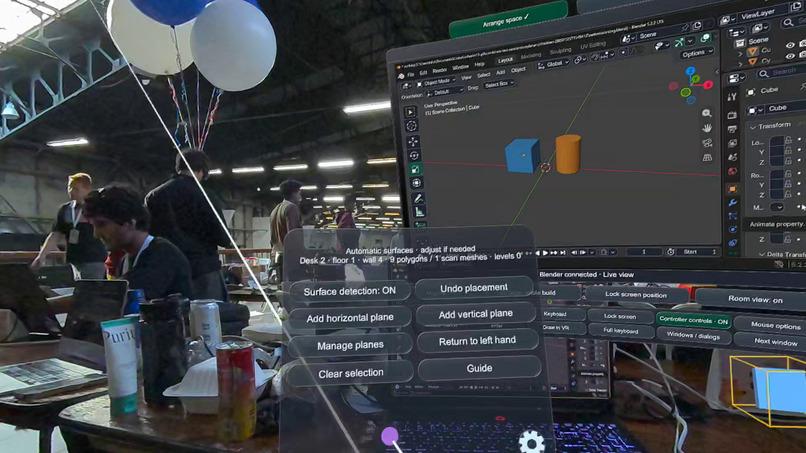Click Add horizontal plane button
This screenshot has height=453, width=806.
tap(350, 318)
